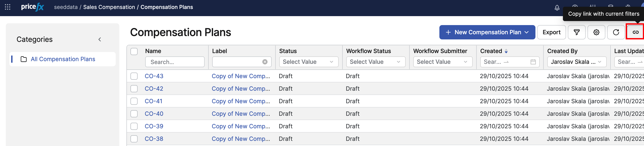Collapse the Categories panel
This screenshot has width=644, height=146.
[100, 39]
